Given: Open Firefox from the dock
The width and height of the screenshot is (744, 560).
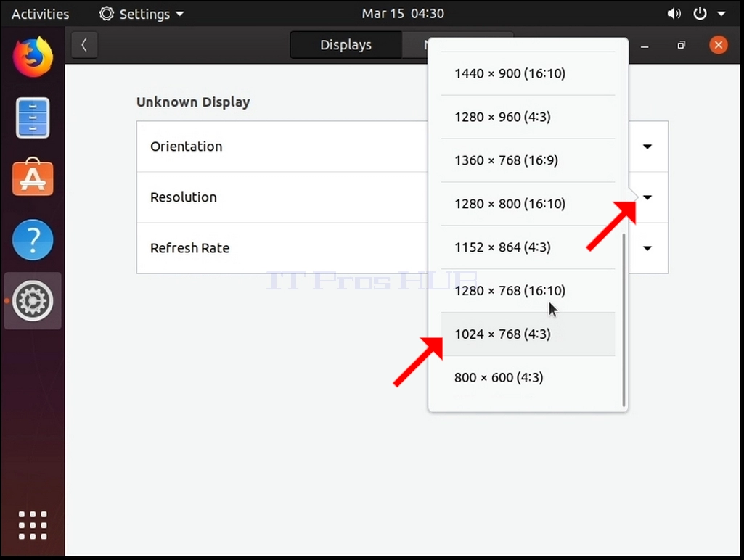Looking at the screenshot, I should click(x=33, y=57).
